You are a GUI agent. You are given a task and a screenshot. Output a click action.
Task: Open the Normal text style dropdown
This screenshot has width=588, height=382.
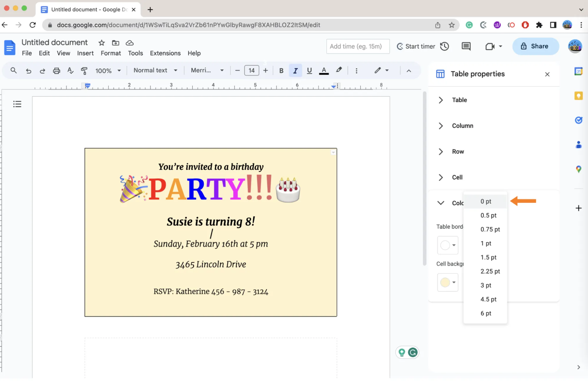(x=155, y=71)
